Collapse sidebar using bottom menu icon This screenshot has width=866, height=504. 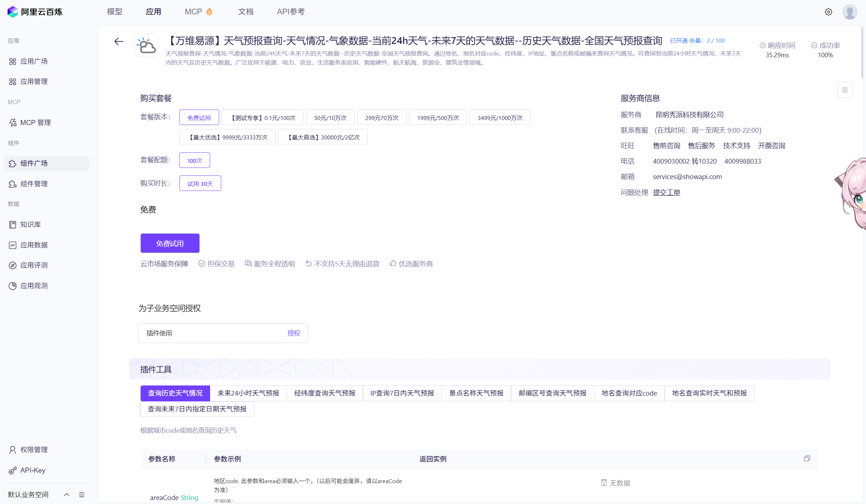(82, 495)
